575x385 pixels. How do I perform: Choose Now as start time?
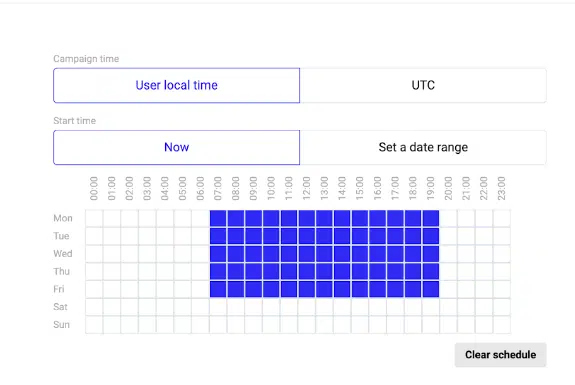pos(176,147)
